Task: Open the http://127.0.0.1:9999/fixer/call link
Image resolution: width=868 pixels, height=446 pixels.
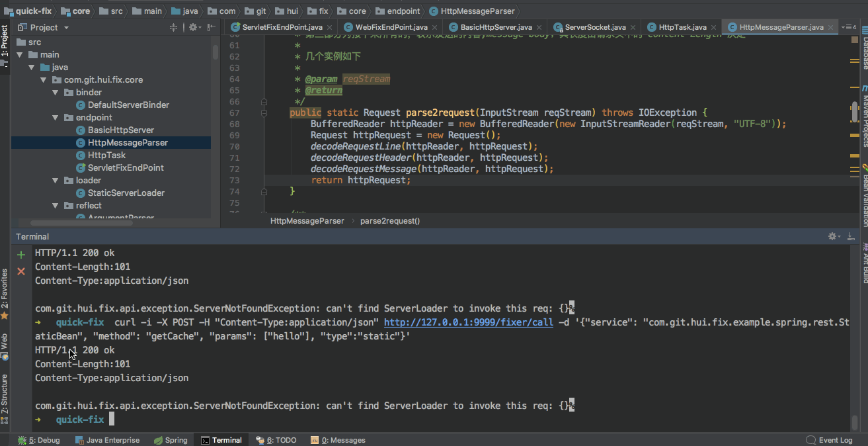Action: (469, 322)
